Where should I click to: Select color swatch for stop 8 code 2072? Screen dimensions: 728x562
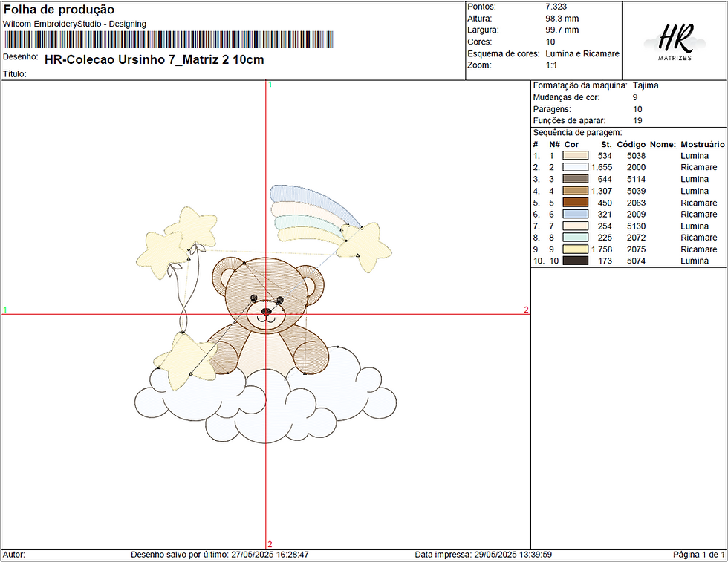pyautogui.click(x=575, y=237)
